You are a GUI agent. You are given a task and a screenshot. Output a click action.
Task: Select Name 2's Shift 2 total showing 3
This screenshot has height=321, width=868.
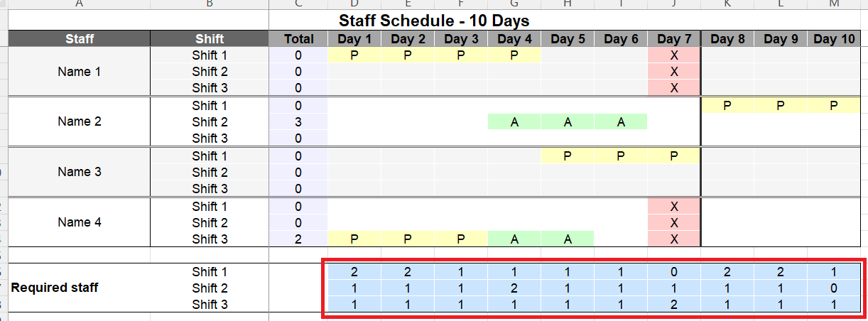click(298, 121)
